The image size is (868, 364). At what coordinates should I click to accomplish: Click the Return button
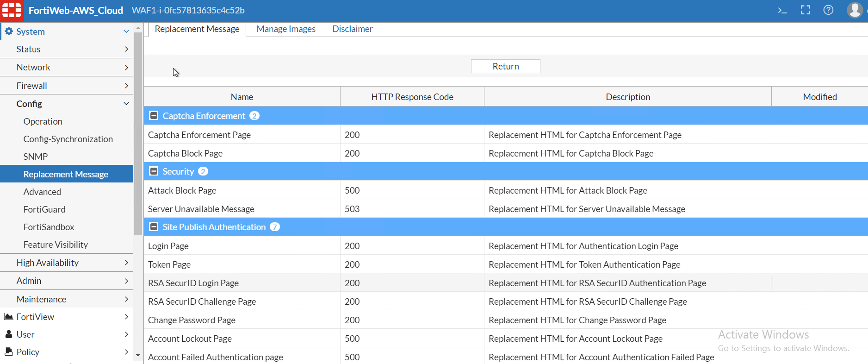click(505, 66)
